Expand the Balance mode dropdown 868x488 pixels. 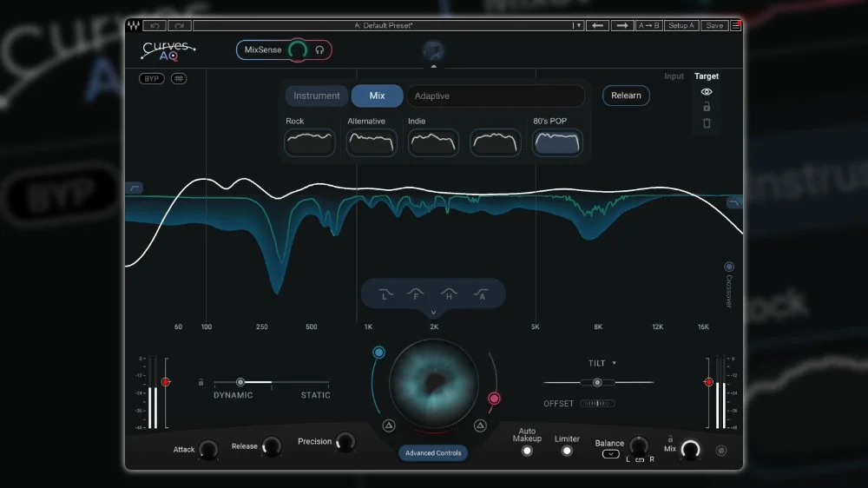[x=610, y=454]
